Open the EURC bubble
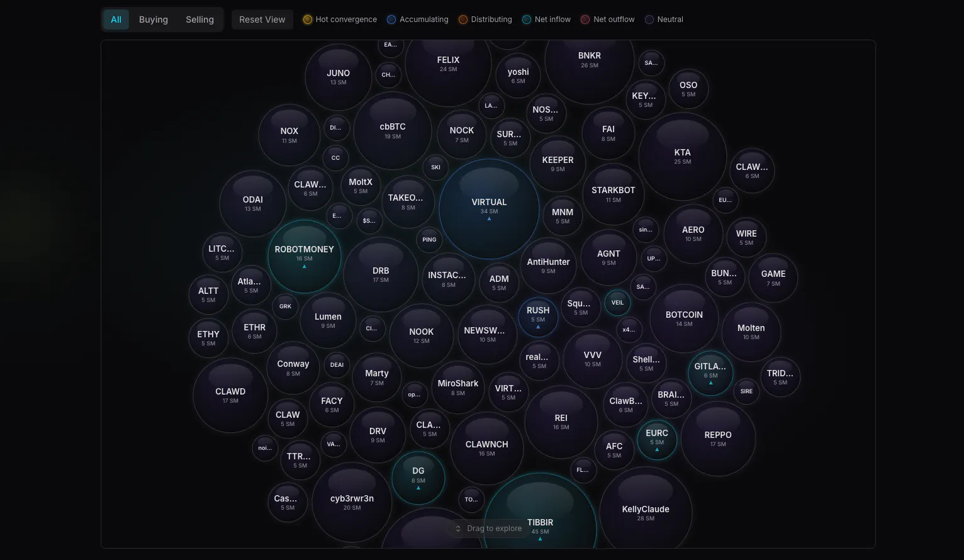The height and width of the screenshot is (560, 964). pos(657,440)
